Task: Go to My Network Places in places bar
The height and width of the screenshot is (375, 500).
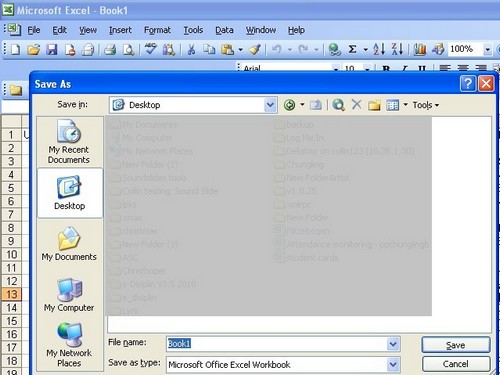Action: tap(69, 344)
